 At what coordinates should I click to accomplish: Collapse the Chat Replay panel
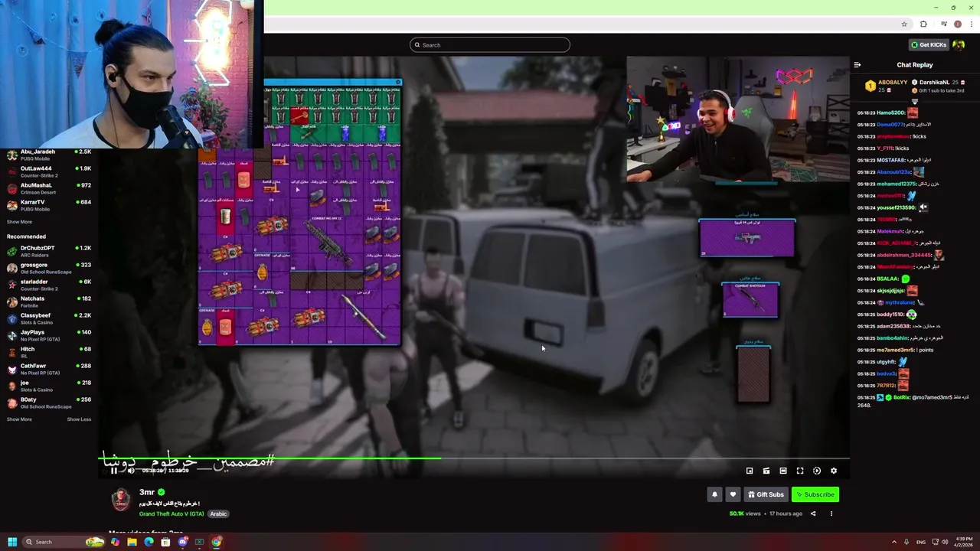857,65
